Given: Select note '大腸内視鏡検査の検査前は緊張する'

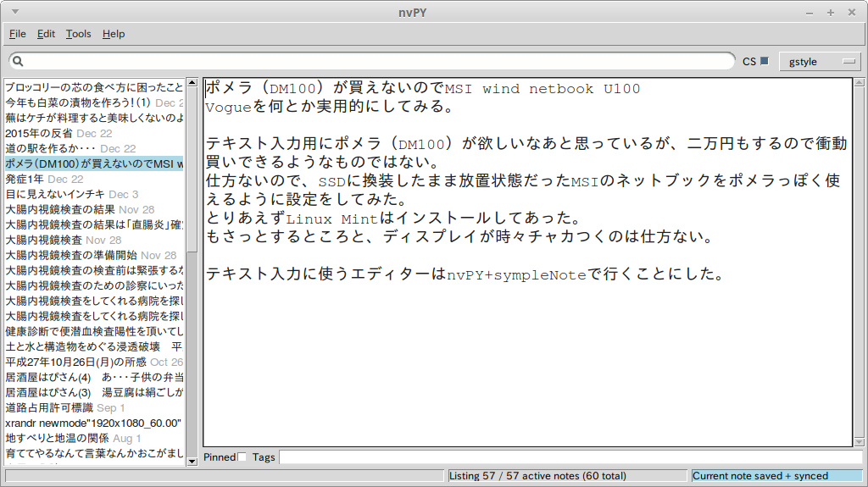Looking at the screenshot, I should (x=94, y=271).
